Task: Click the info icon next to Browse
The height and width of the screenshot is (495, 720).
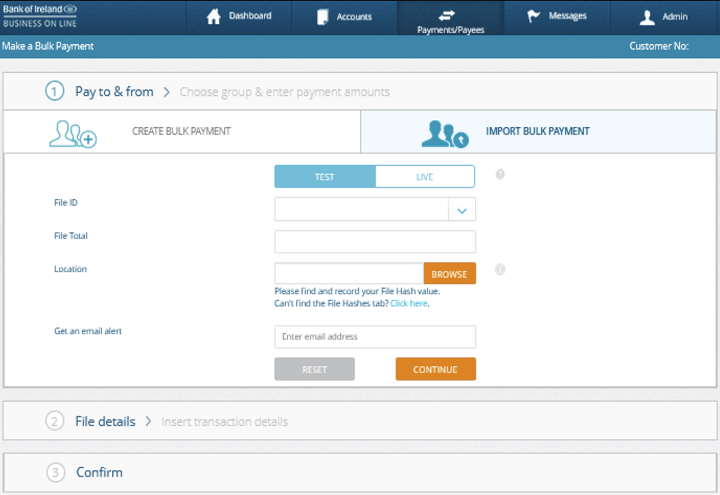Action: 500,269
